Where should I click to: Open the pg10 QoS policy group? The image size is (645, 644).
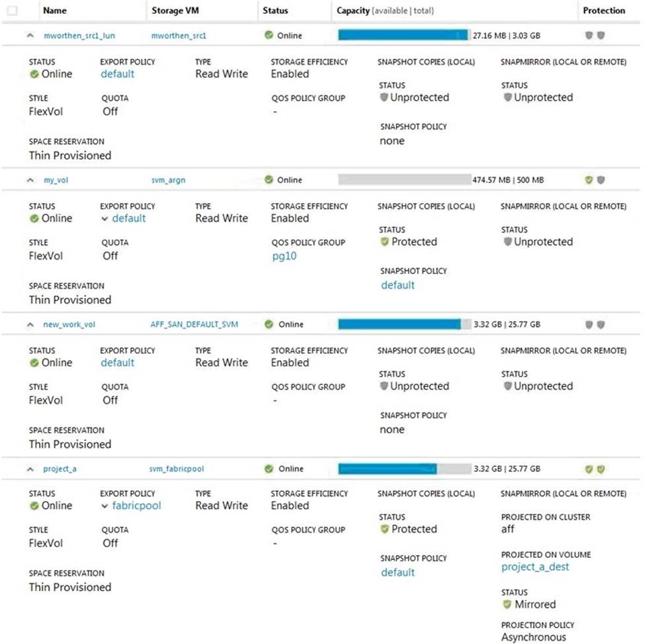click(284, 256)
